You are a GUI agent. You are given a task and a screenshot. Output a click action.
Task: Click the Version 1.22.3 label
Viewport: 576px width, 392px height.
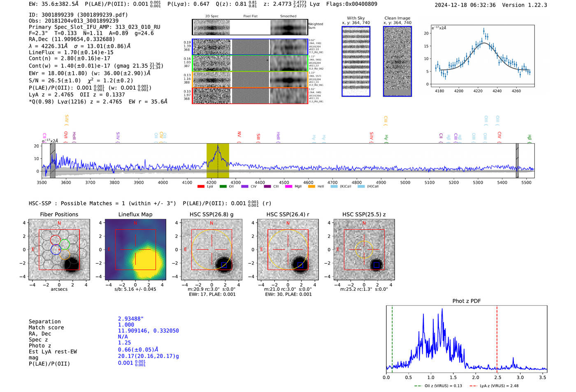(x=525, y=5)
